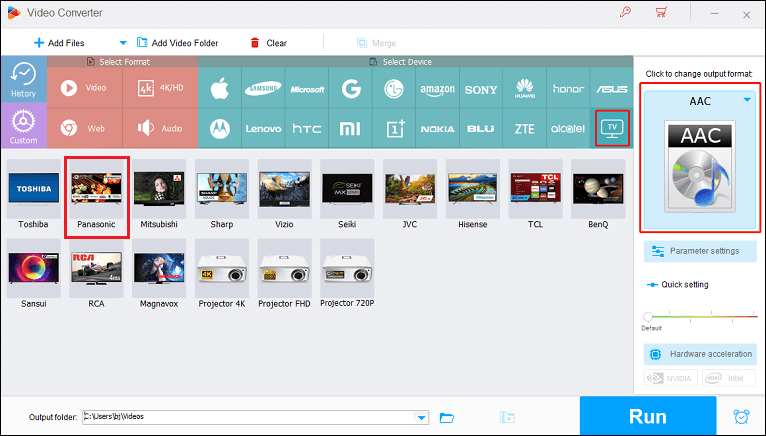Switch to the Video format tab
The width and height of the screenshot is (766, 436).
[85, 88]
